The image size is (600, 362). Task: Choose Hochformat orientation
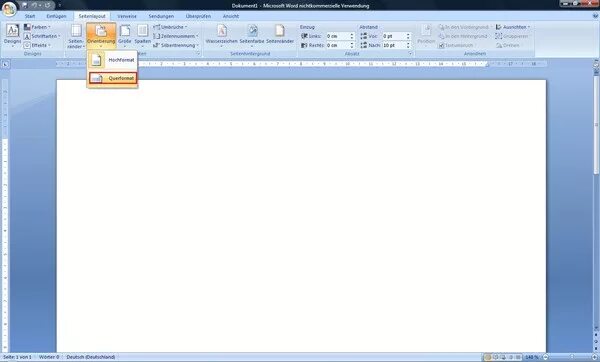point(112,60)
